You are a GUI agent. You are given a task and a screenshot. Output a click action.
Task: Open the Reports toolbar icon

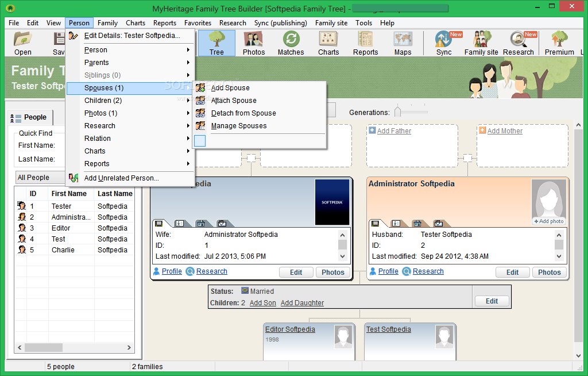365,44
